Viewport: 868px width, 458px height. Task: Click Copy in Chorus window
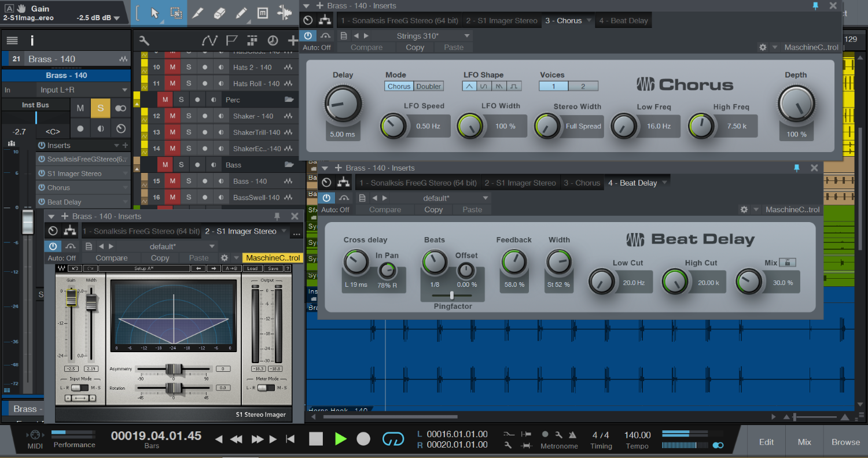[x=415, y=47]
